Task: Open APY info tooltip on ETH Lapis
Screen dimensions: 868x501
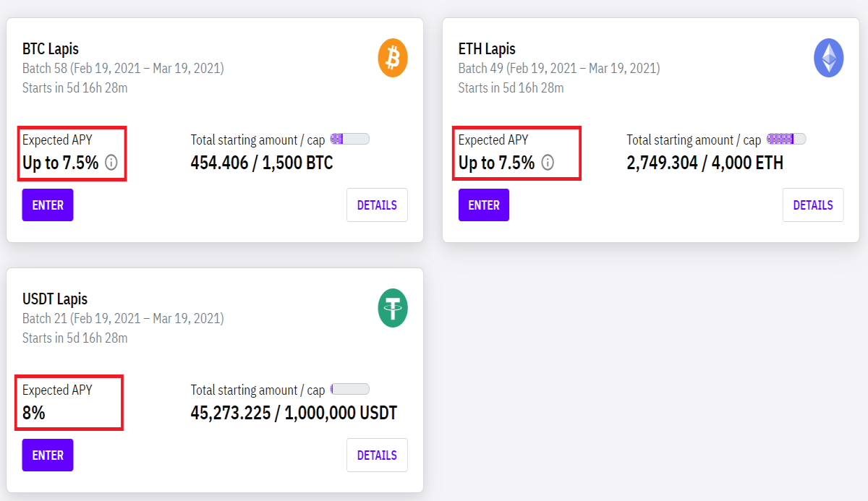Action: [548, 163]
